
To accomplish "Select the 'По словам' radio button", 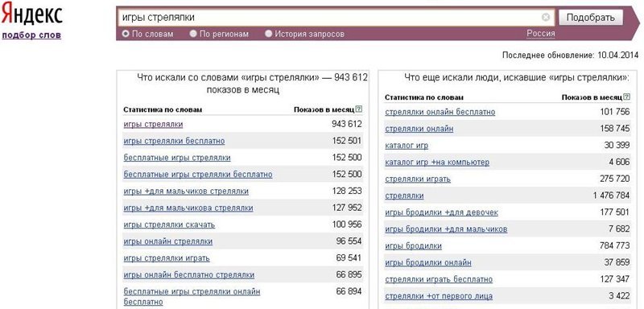I will [x=126, y=34].
